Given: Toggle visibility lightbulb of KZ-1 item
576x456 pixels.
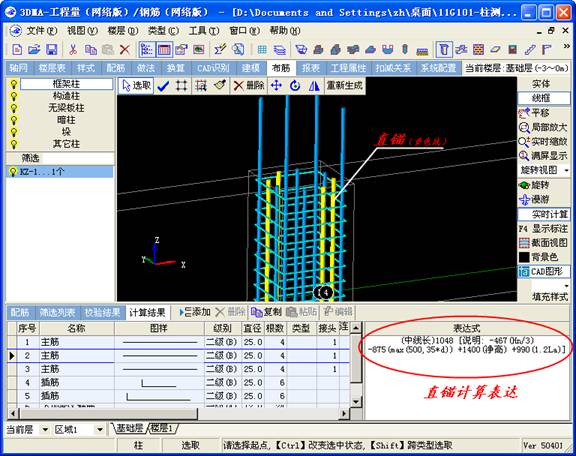Looking at the screenshot, I should 13,172.
